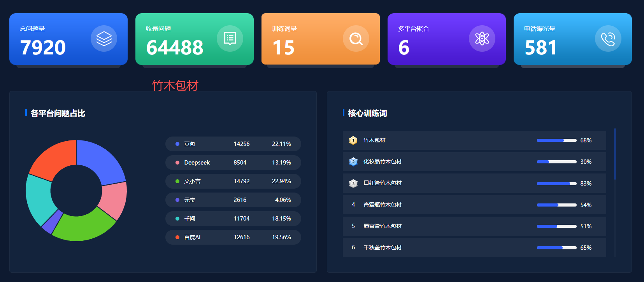Click the 19.56% share for 百度Ai
Image resolution: width=644 pixels, height=282 pixels.
281,237
